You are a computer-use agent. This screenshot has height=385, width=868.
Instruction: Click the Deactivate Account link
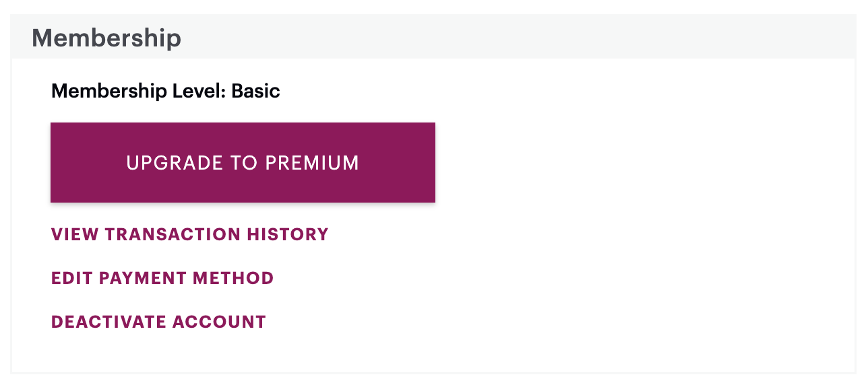pyautogui.click(x=159, y=322)
